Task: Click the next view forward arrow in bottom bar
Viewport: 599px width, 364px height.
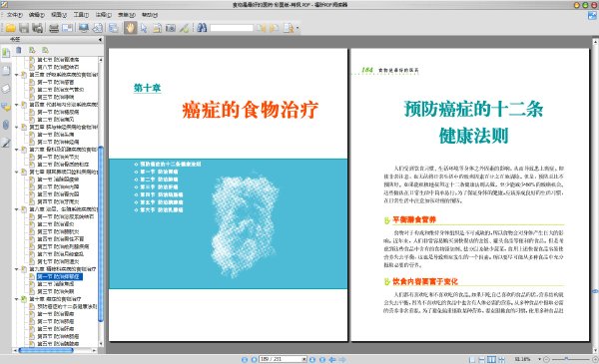Action: (342, 359)
